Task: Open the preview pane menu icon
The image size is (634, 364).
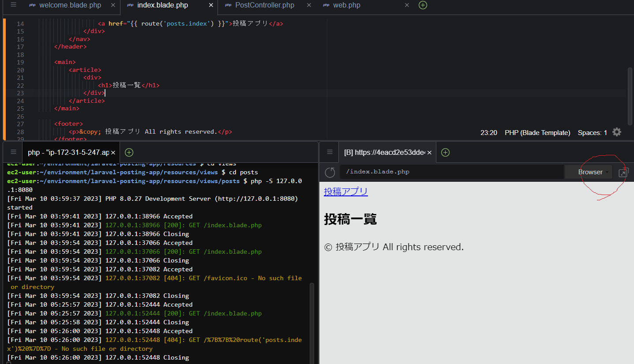Action: [330, 152]
